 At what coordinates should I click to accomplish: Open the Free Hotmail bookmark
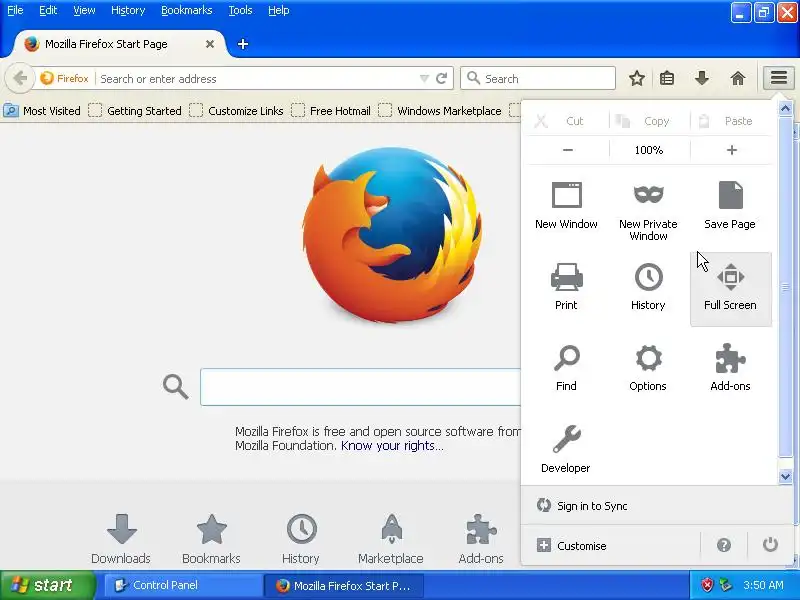coord(331,111)
